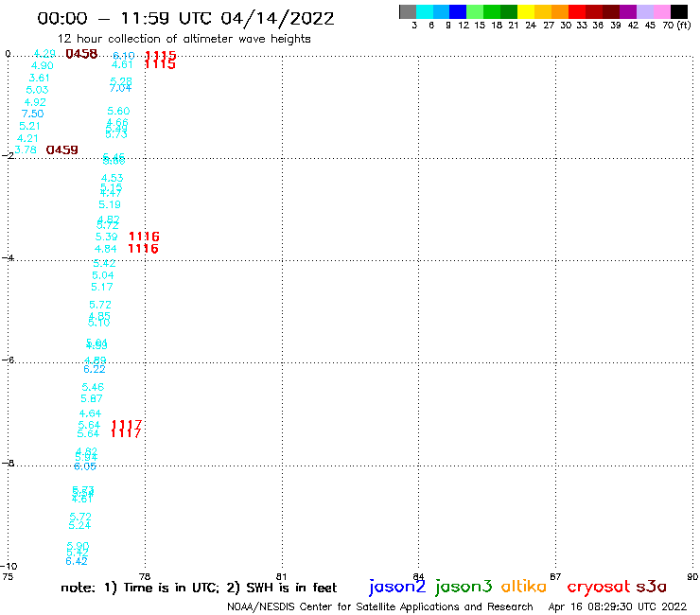
Task: Click the blue wave height '7.50'
Action: point(32,114)
